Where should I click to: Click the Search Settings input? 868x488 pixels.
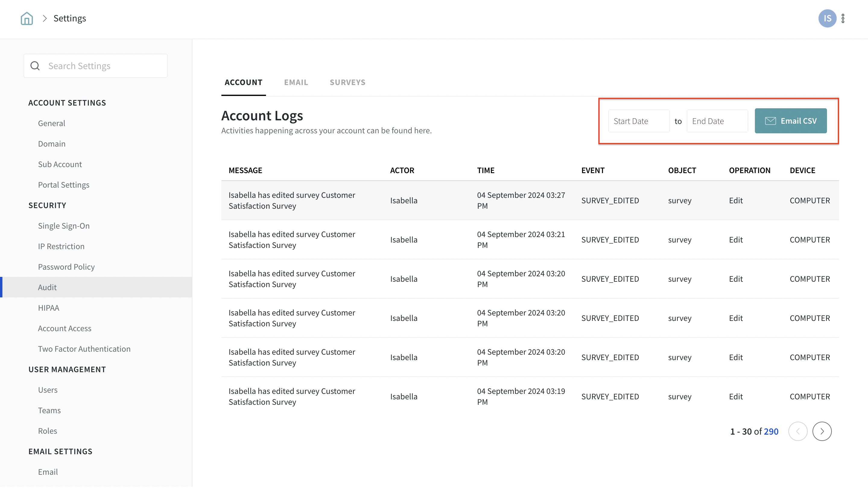(101, 66)
